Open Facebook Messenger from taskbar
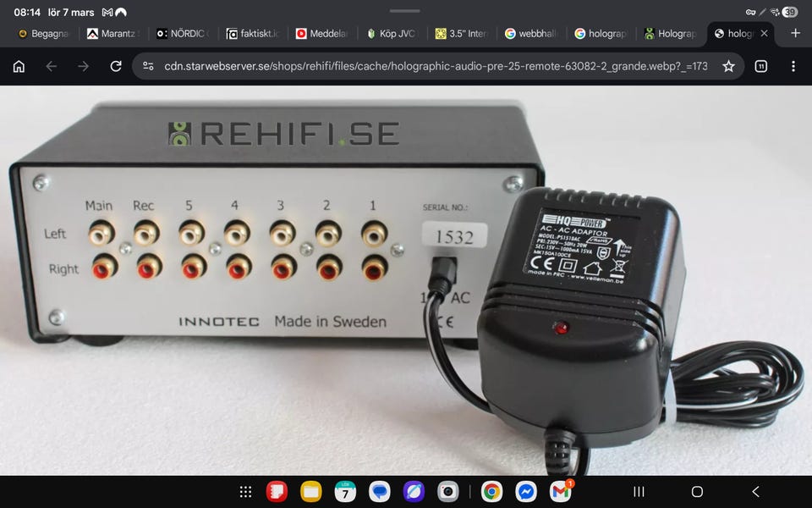812x508 pixels. point(525,491)
